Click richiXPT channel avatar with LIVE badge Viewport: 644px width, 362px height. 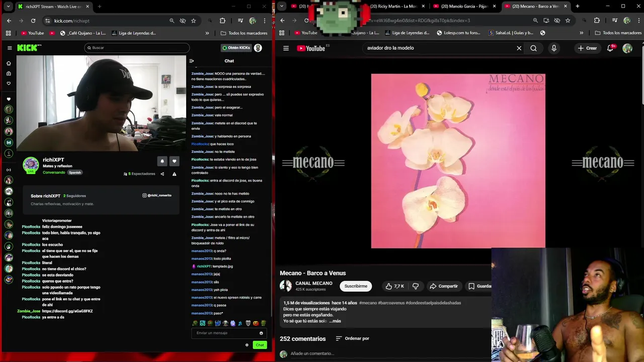31,165
